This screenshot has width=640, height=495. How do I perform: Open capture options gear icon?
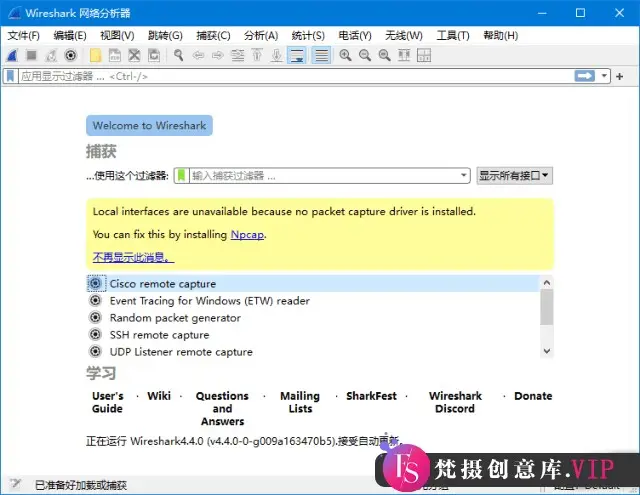click(x=71, y=55)
